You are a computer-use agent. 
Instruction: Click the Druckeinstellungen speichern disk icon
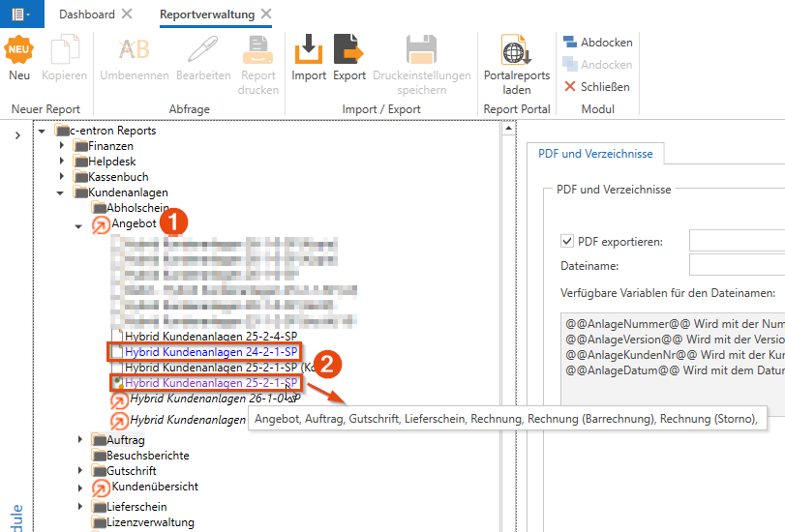point(421,49)
